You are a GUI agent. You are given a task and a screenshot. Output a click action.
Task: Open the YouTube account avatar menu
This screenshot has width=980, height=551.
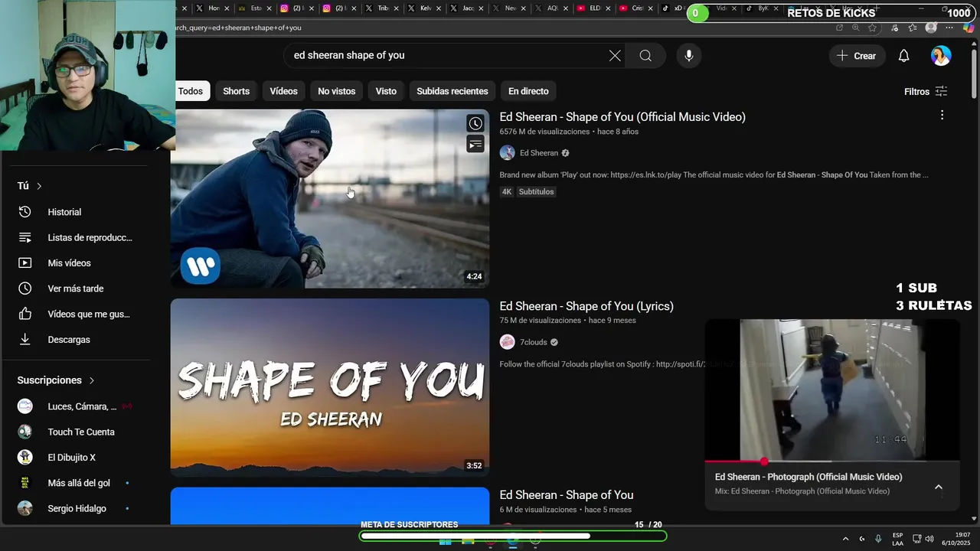tap(941, 56)
